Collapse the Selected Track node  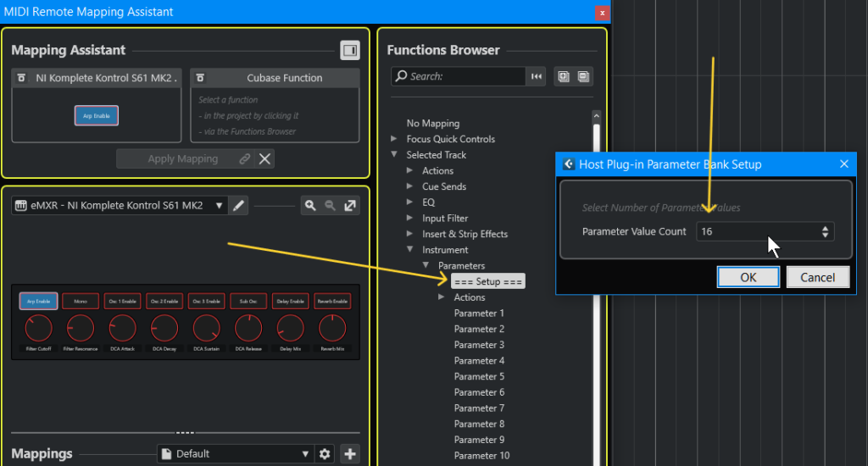click(393, 154)
